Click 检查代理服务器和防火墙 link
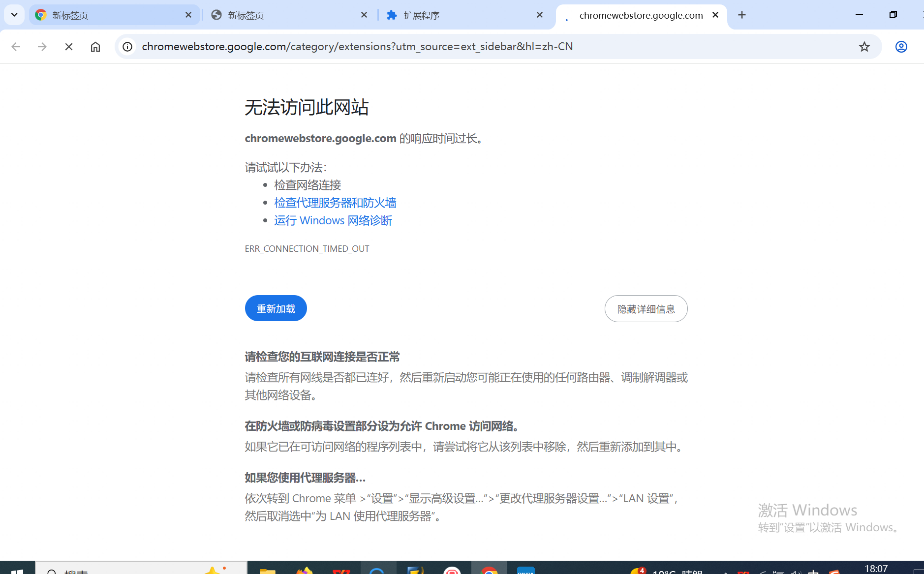924x574 pixels. pyautogui.click(x=335, y=203)
